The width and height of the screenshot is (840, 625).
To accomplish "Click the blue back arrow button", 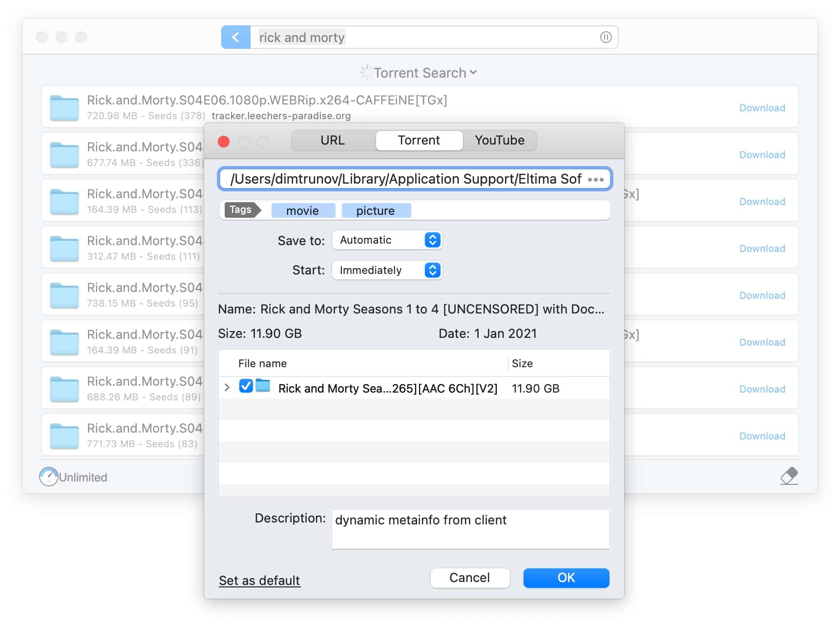I will point(235,37).
